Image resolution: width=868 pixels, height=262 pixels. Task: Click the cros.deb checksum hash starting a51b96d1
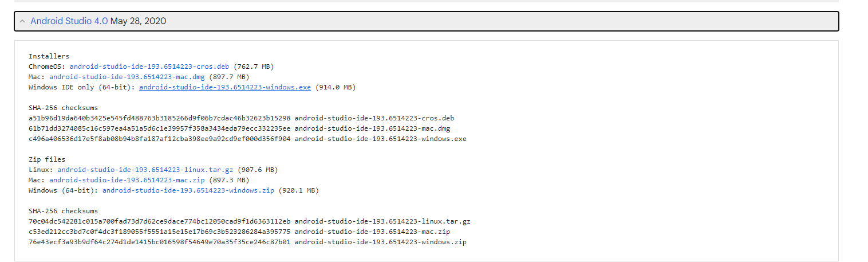coord(159,118)
